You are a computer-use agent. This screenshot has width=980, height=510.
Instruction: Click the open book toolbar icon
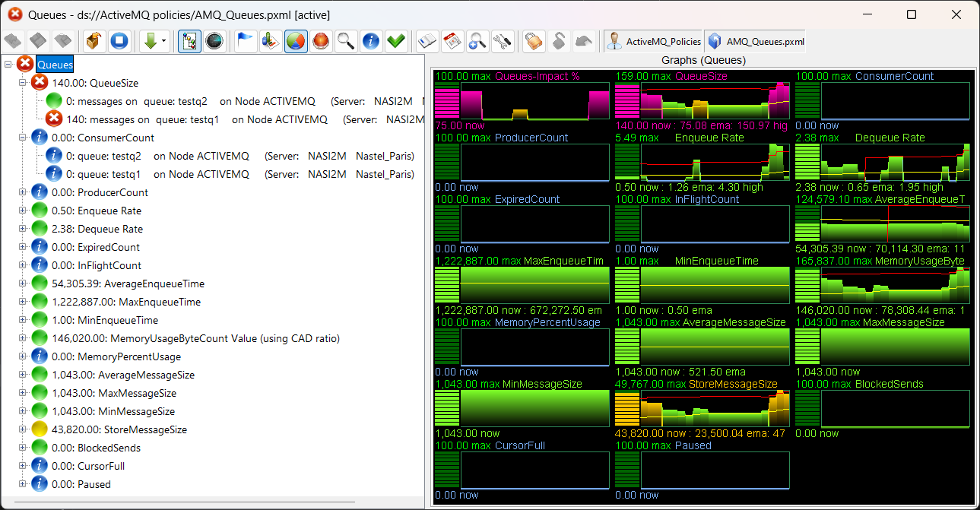point(427,41)
